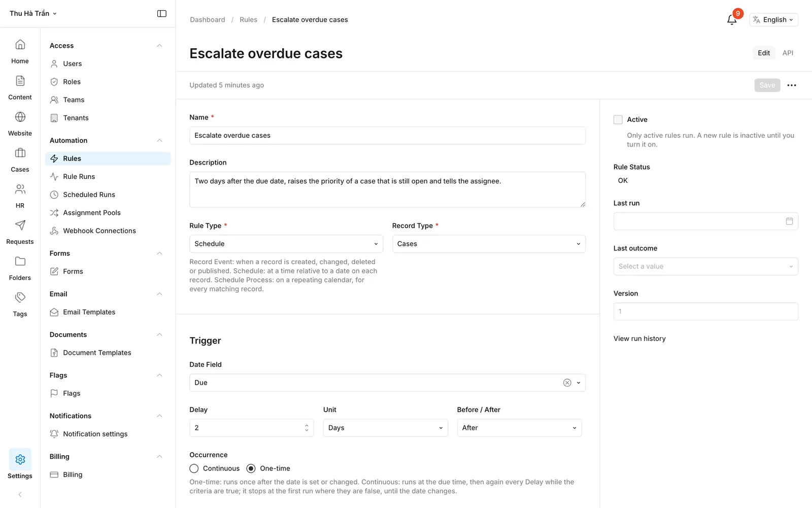Image resolution: width=812 pixels, height=508 pixels.
Task: Open the Before / After dropdown
Action: tap(519, 428)
